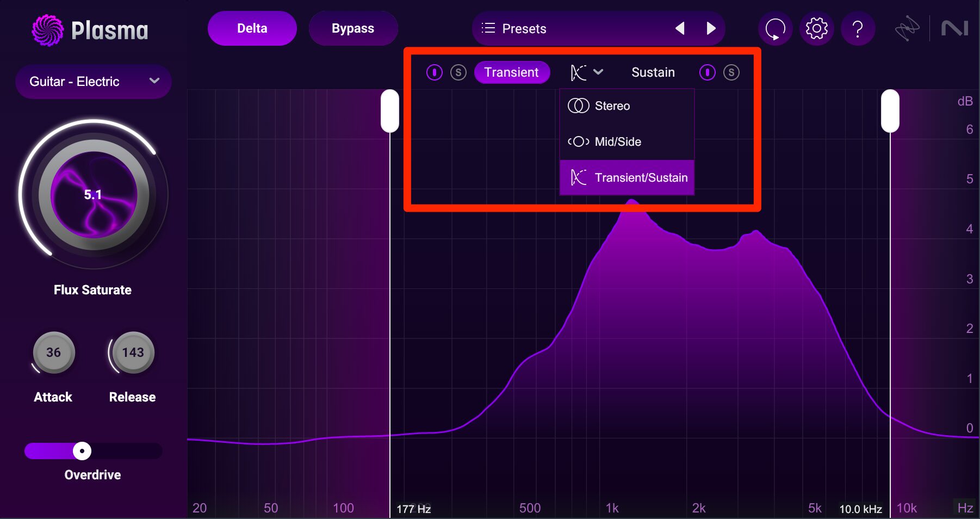Viewport: 980px width, 519px height.
Task: Click the transient/sustain mode icon in header
Action: click(578, 72)
